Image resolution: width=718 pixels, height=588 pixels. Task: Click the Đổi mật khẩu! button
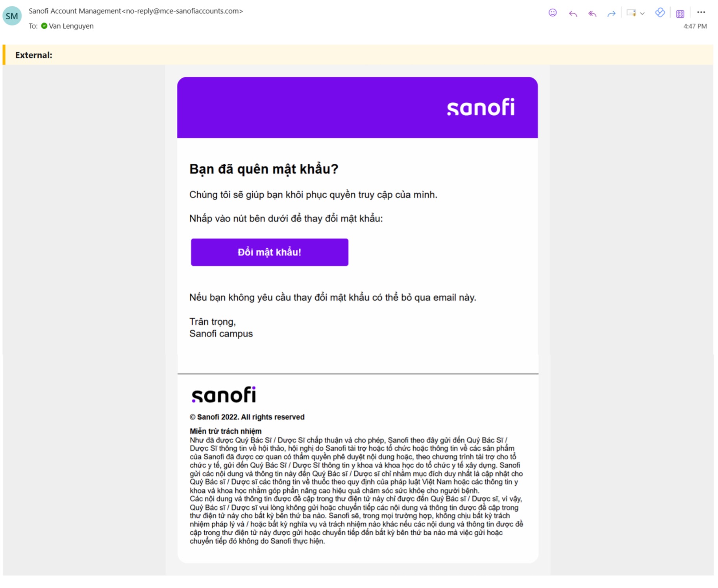coord(269,252)
